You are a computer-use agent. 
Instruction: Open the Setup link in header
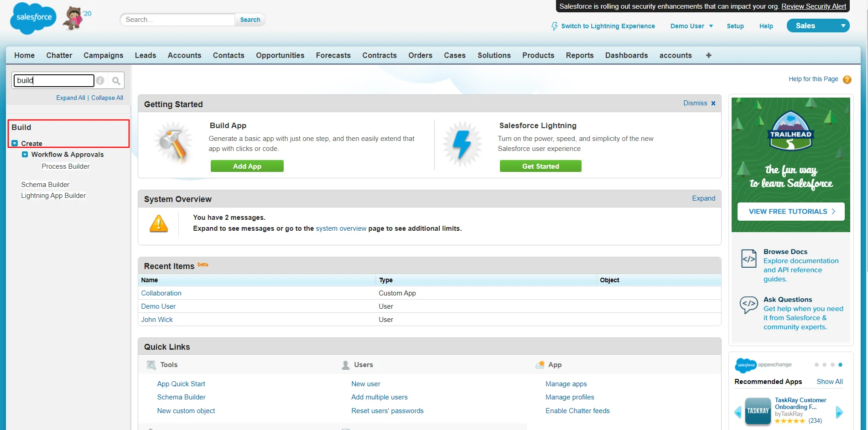735,26
